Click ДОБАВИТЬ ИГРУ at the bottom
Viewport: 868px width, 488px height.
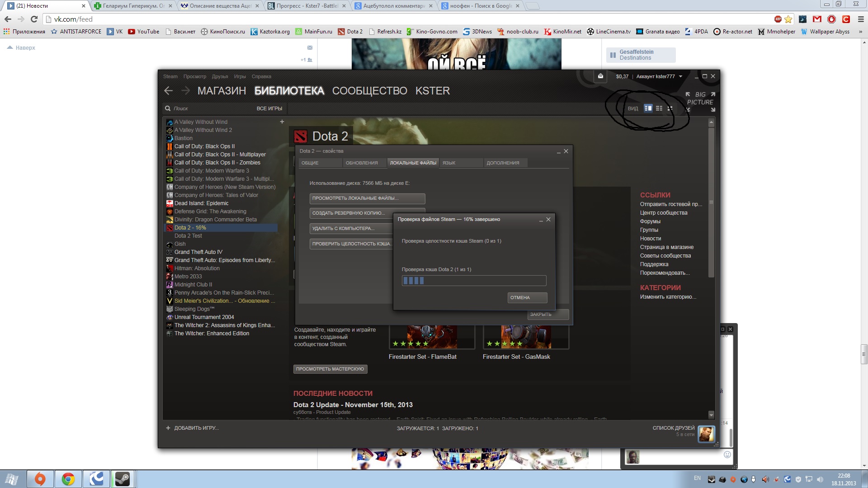click(x=192, y=428)
